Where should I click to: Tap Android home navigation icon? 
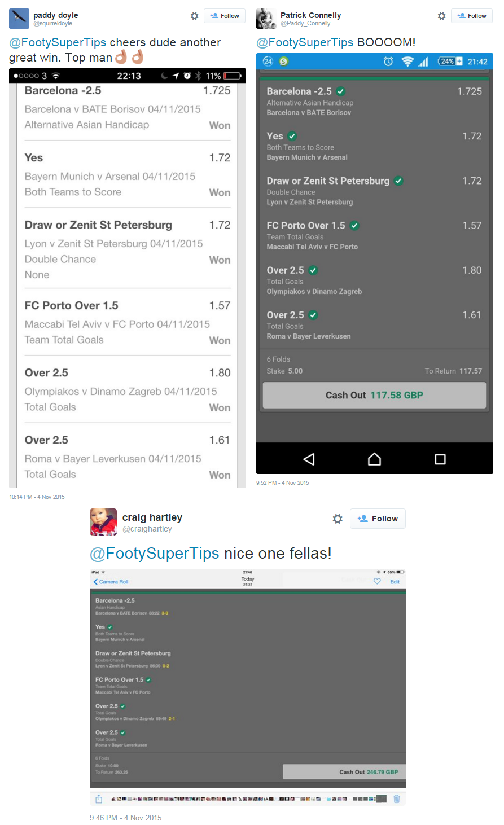[374, 459]
